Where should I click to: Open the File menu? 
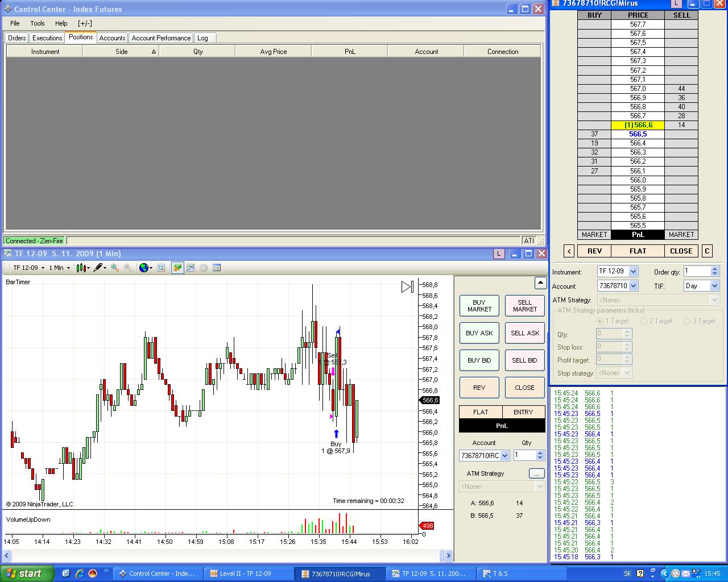[15, 23]
